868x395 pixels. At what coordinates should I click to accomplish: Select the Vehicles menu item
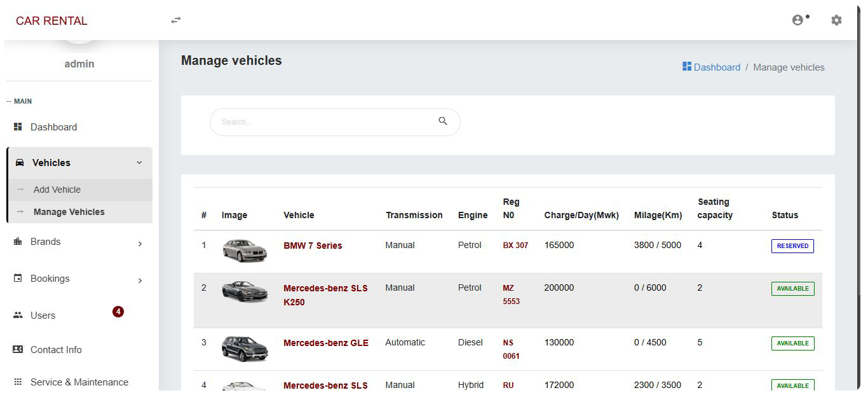(79, 163)
